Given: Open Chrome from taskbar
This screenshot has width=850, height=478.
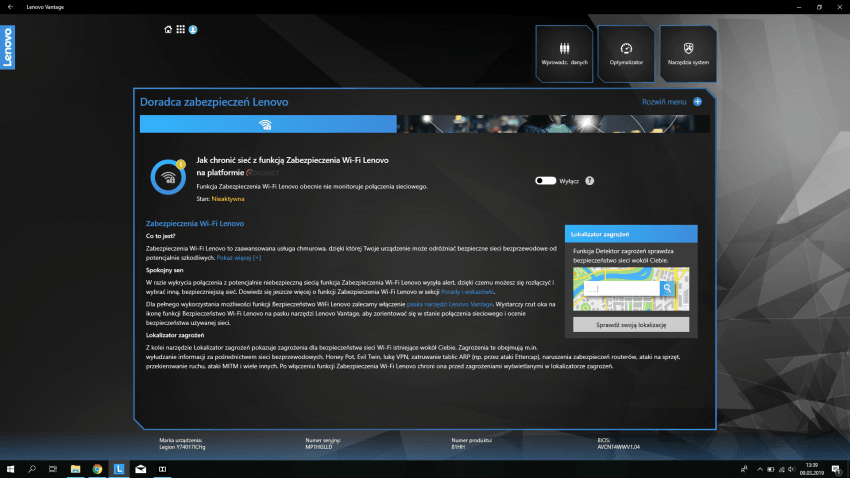Looking at the screenshot, I should [97, 469].
